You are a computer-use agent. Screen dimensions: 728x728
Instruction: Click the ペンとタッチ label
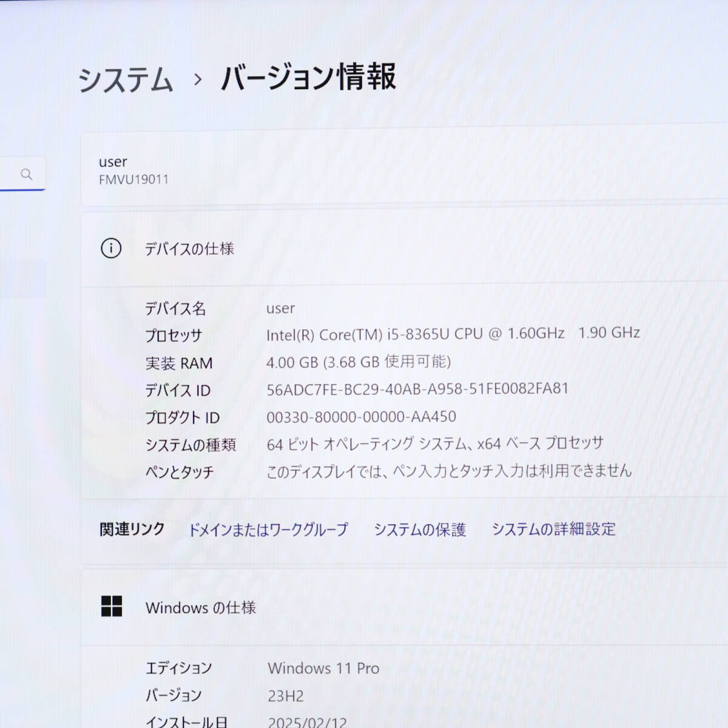(x=180, y=472)
